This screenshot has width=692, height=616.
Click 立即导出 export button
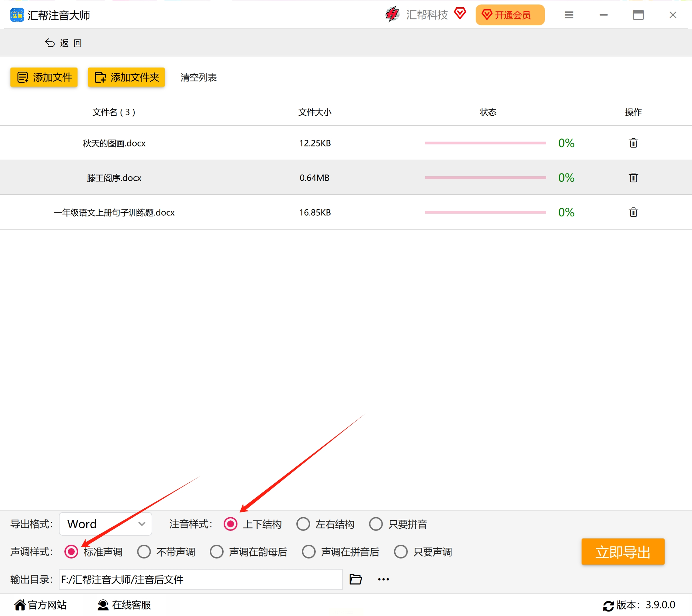coord(623,552)
